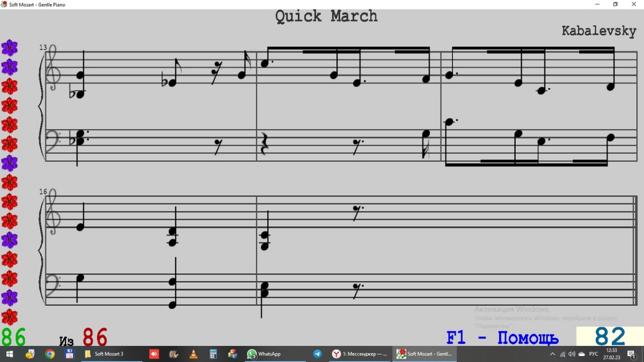Screen dimensions: 644x362
Task: Switch the РУС keyboard input language
Action: [x=594, y=354]
